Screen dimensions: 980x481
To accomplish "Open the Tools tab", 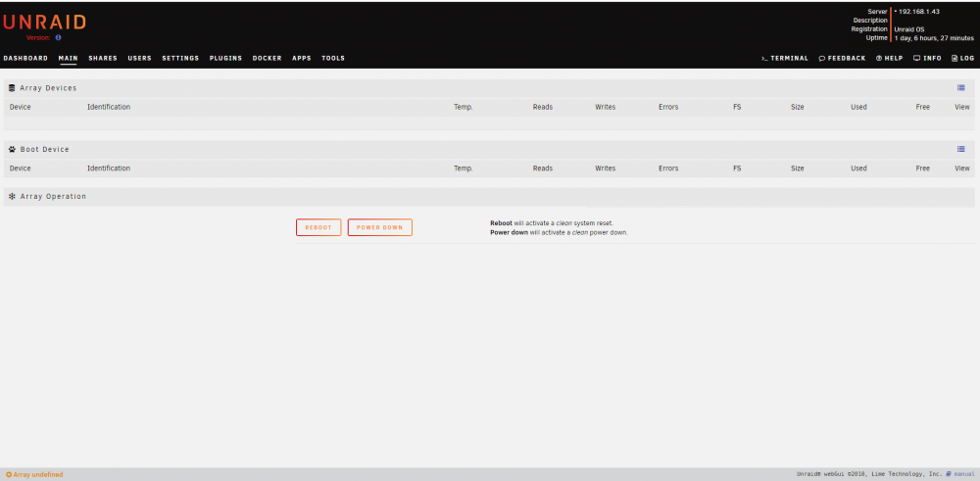I will (x=333, y=58).
